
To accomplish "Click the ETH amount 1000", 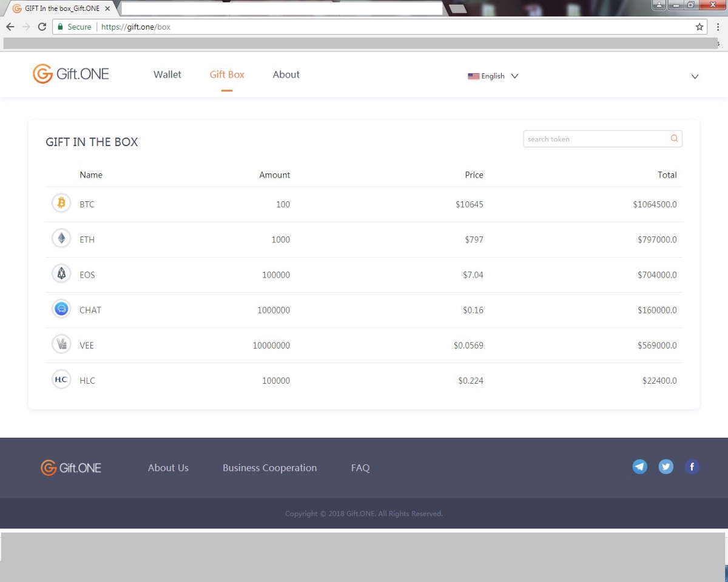I will tap(281, 239).
